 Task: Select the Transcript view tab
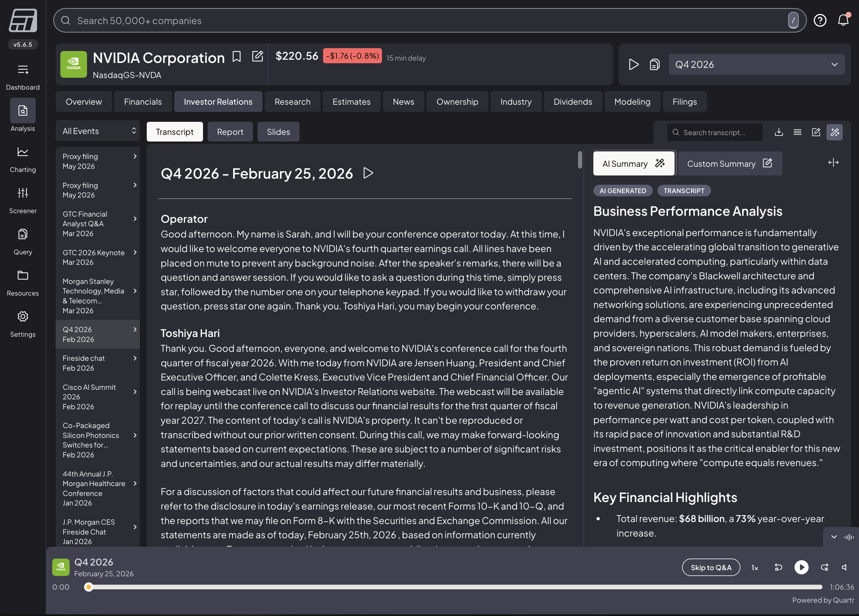click(175, 132)
